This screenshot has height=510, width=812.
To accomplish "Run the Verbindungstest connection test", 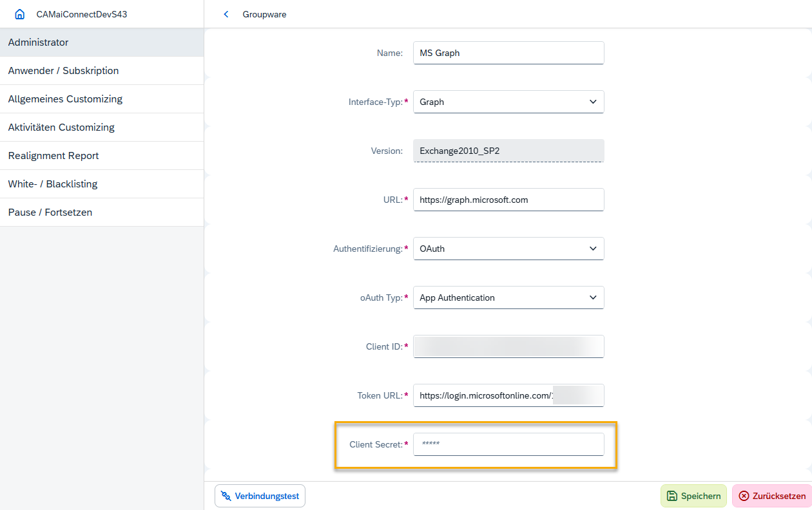I will (260, 496).
